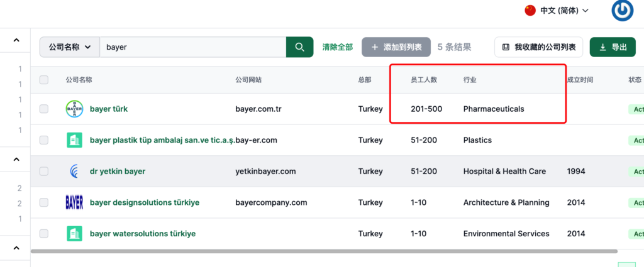Click the 公司名称 column header

(x=79, y=80)
